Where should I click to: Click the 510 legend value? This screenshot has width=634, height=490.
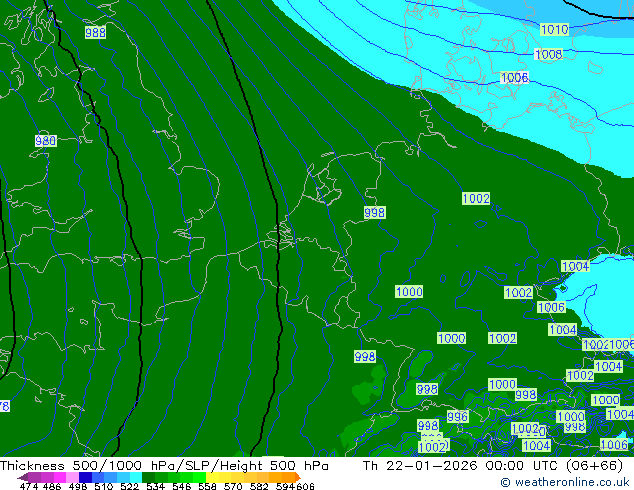point(104,486)
